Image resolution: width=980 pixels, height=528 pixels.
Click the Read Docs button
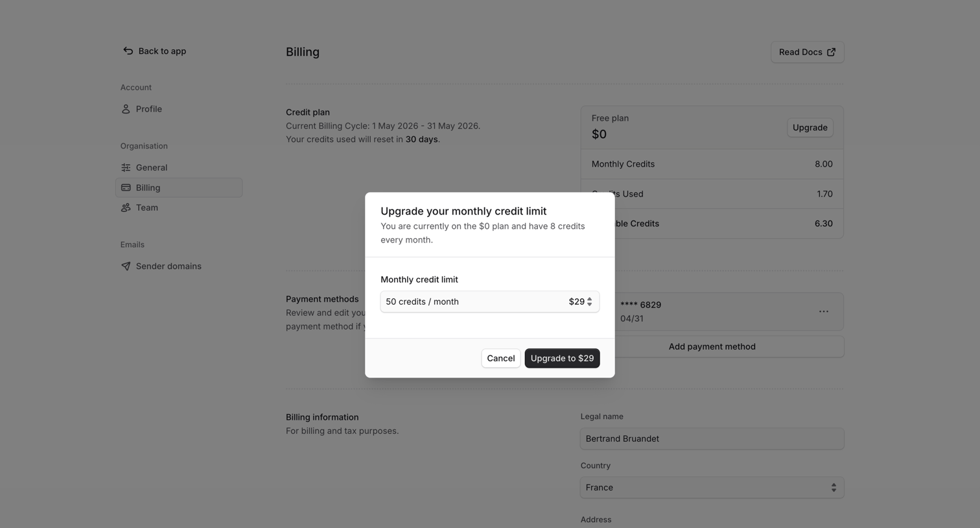tap(807, 52)
